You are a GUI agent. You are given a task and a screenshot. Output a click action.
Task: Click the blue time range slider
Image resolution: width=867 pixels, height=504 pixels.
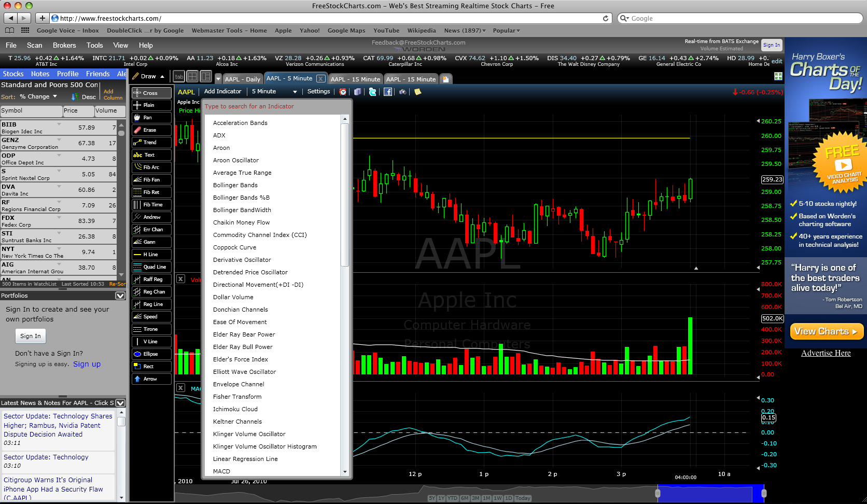(710, 493)
